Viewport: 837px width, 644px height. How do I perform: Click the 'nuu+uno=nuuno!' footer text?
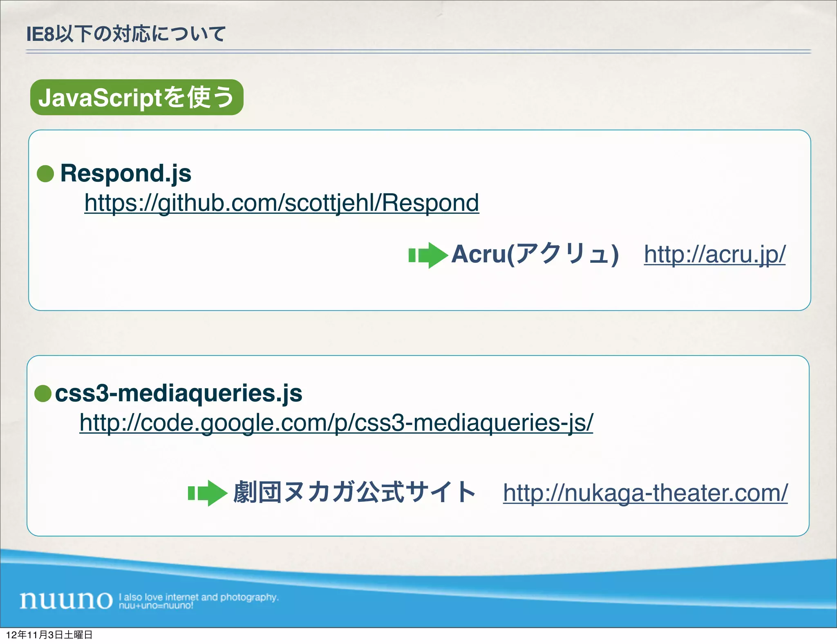pyautogui.click(x=156, y=606)
